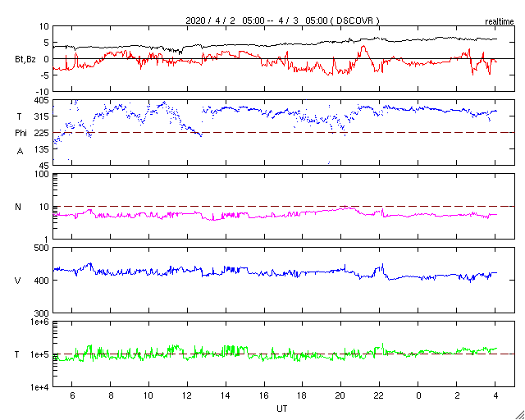
Task: Click the '2' hour tick label on UT axis
Action: pos(457,396)
